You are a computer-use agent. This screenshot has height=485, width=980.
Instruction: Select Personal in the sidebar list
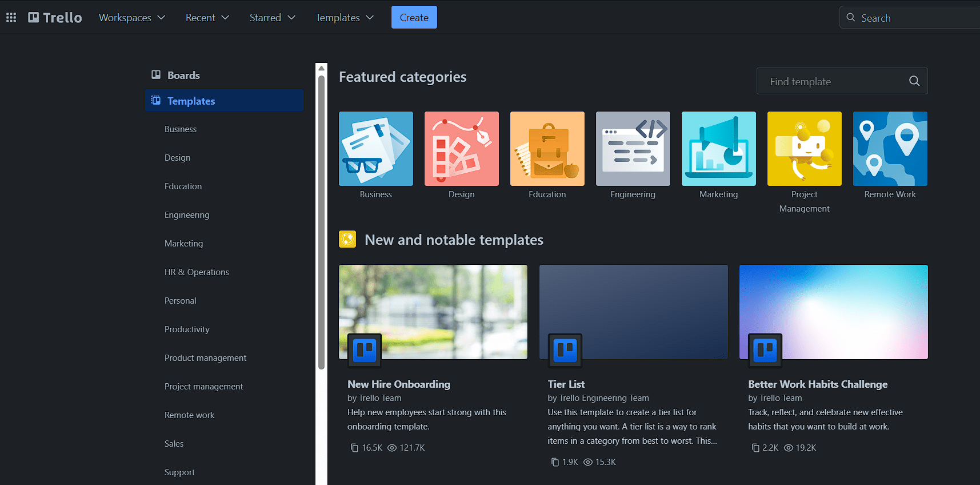click(181, 301)
